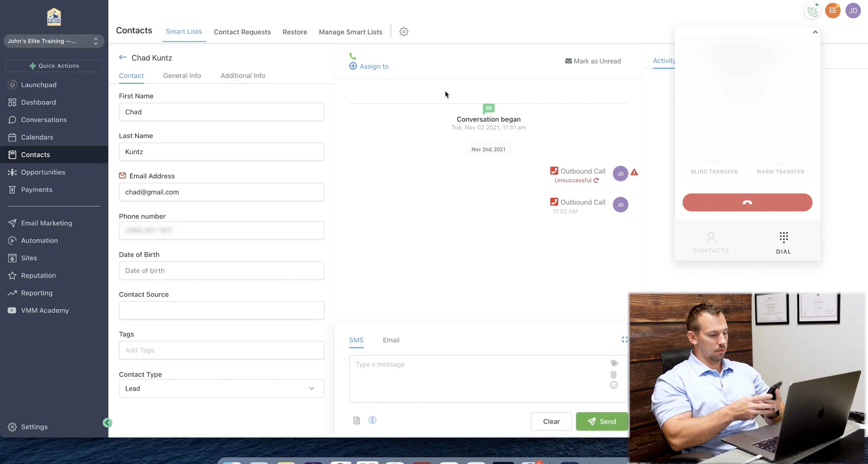Open the incoming call green phone icon
The height and width of the screenshot is (464, 868).
(x=812, y=11)
